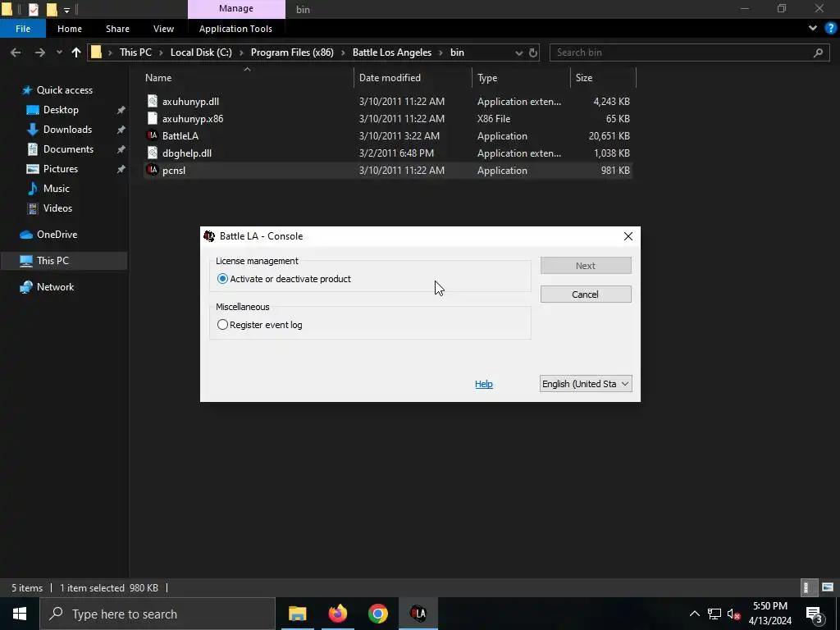Select Activate or deactivate product radio button
Image resolution: width=840 pixels, height=630 pixels.
tap(222, 279)
